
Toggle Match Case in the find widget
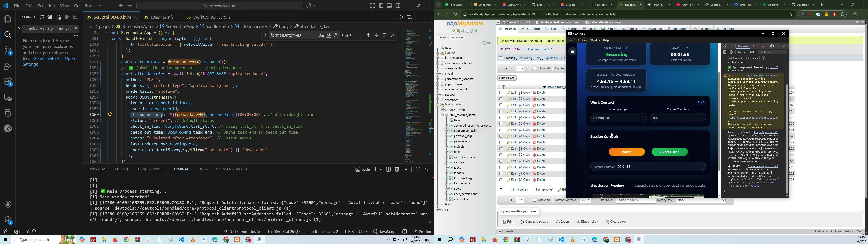(321, 35)
